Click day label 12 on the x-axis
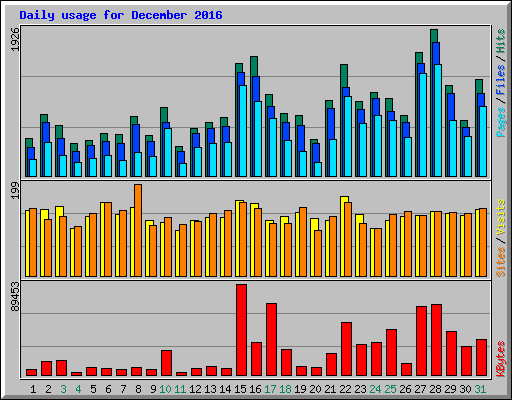Screen dimensions: 512x400 point(195,389)
